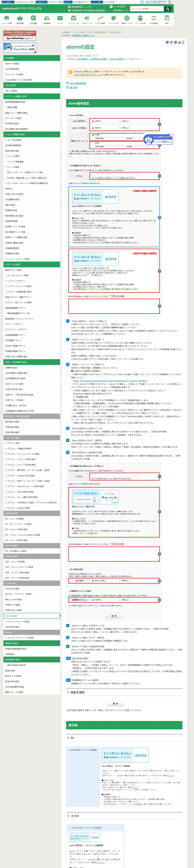Viewport: 194px width, 868px height.
Task: Share page via Hatena bookmark icon
Action: coord(171,42)
